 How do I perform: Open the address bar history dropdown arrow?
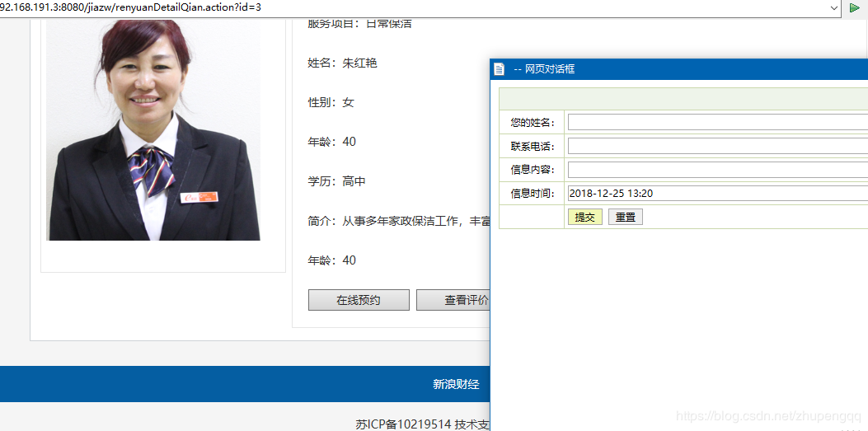(x=834, y=7)
